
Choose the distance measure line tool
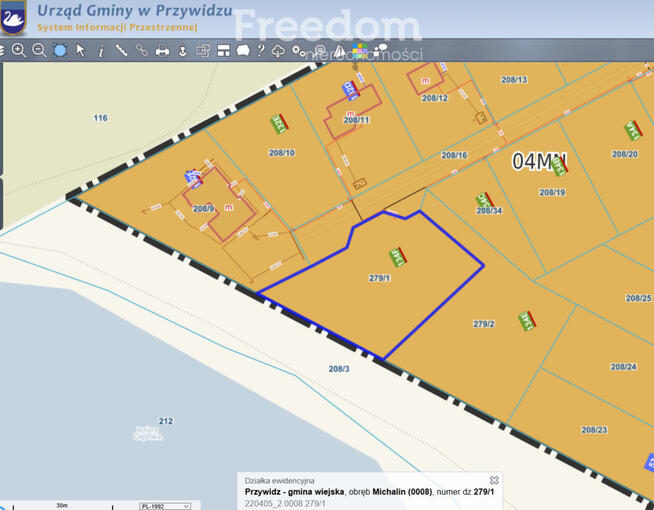point(121,50)
